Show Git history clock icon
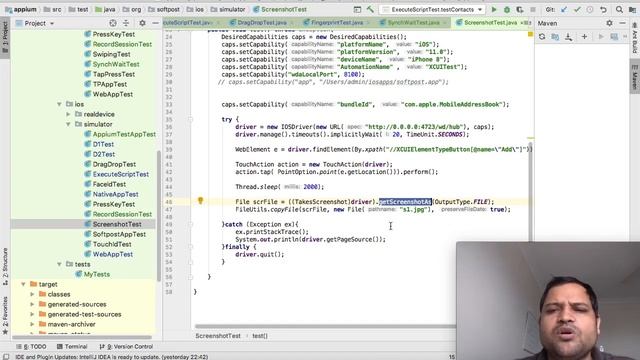The height and width of the screenshot is (360, 640). click(590, 9)
